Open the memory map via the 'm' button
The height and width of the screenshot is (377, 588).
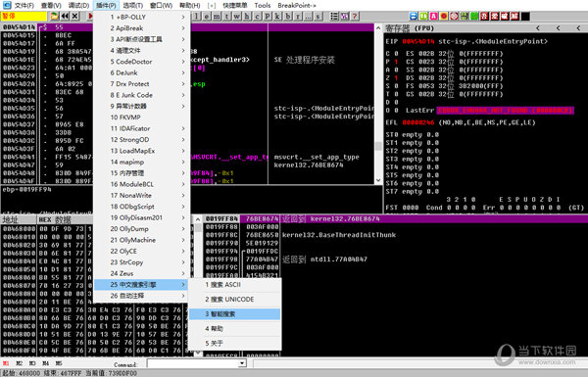tap(218, 16)
